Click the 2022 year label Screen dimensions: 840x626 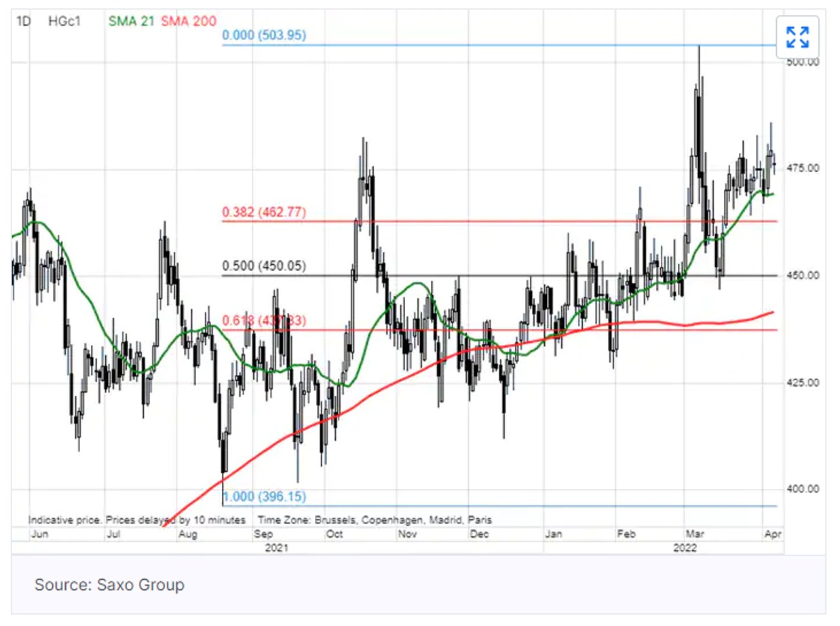[694, 547]
